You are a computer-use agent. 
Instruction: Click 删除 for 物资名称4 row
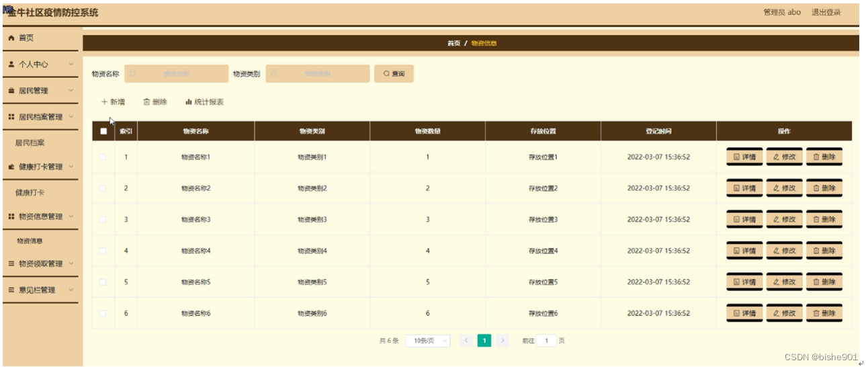[x=824, y=251]
